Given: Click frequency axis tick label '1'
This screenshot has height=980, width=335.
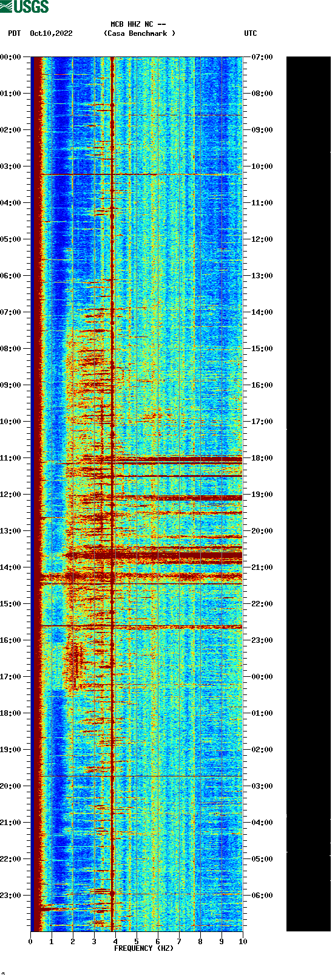Looking at the screenshot, I should click(52, 942).
